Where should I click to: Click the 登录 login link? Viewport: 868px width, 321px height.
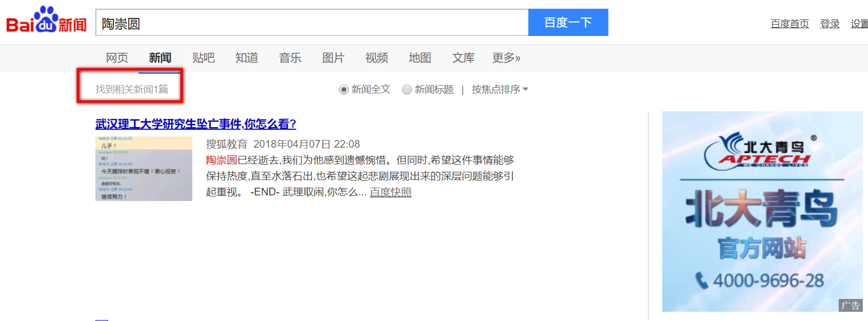(x=830, y=24)
